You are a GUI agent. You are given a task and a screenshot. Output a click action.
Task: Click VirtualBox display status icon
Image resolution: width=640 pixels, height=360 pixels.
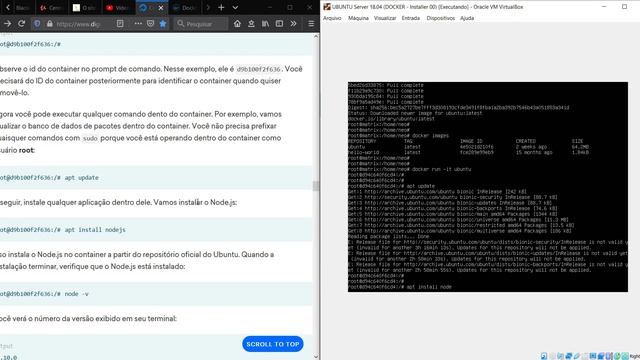pos(593,356)
